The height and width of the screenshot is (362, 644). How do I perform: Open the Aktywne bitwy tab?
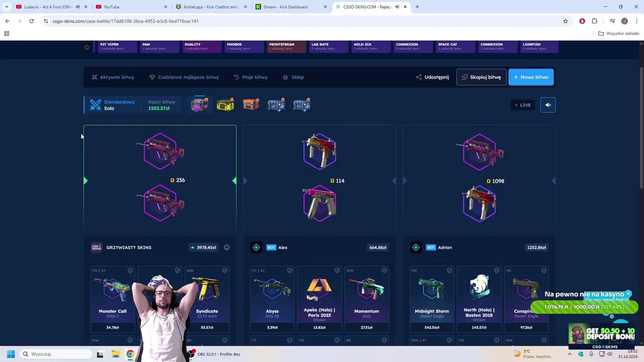coord(113,77)
